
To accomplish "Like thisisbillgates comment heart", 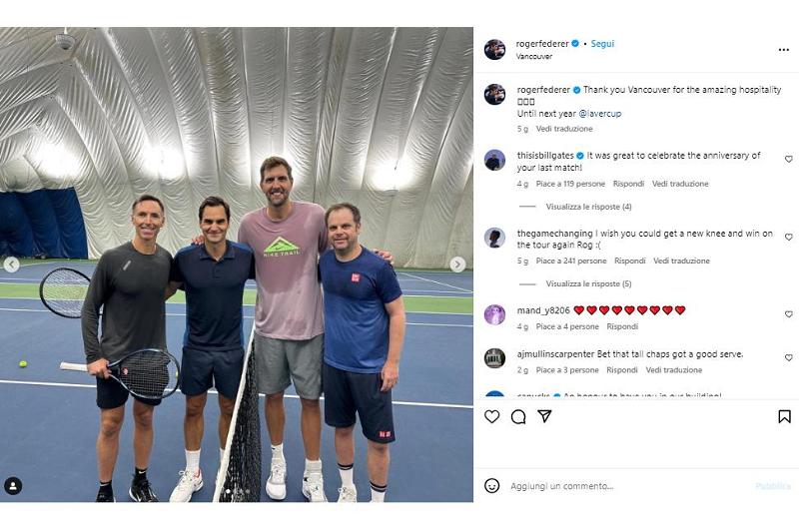I will point(788,160).
